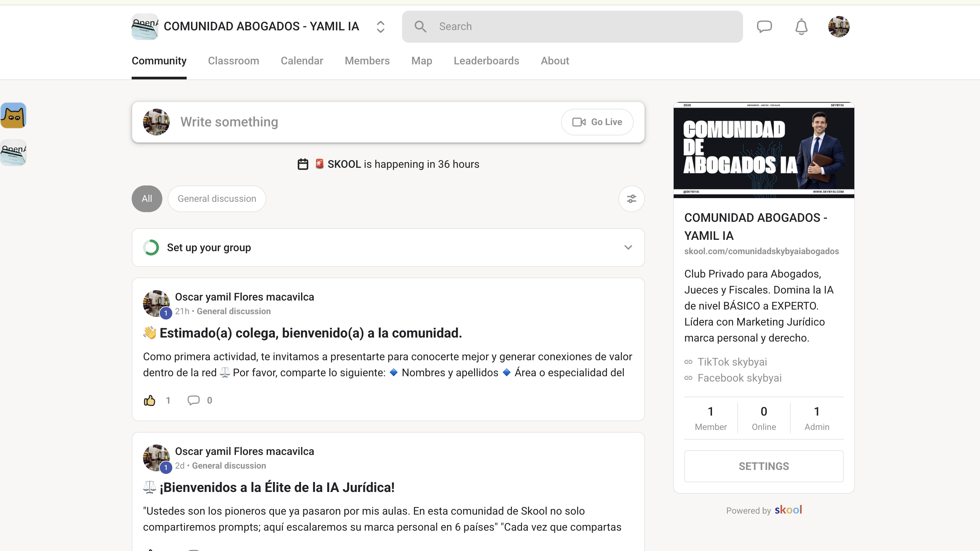This screenshot has width=980, height=551.
Task: Open the 'Estimado(a) colega, bienvenido(a)' post title
Action: 302,333
